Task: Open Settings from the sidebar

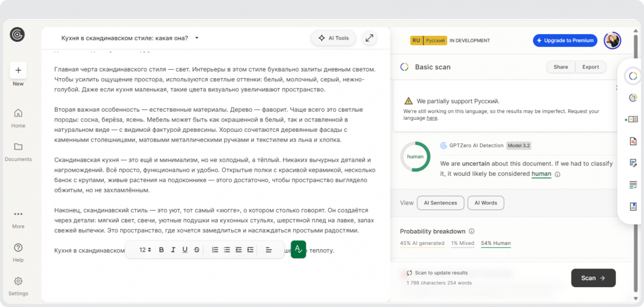Action: 18,286
